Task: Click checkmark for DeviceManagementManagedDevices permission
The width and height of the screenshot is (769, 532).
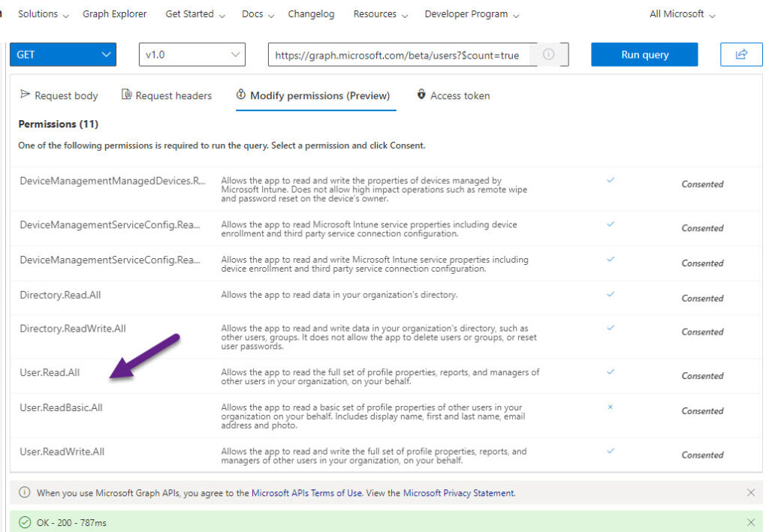Action: coord(611,180)
